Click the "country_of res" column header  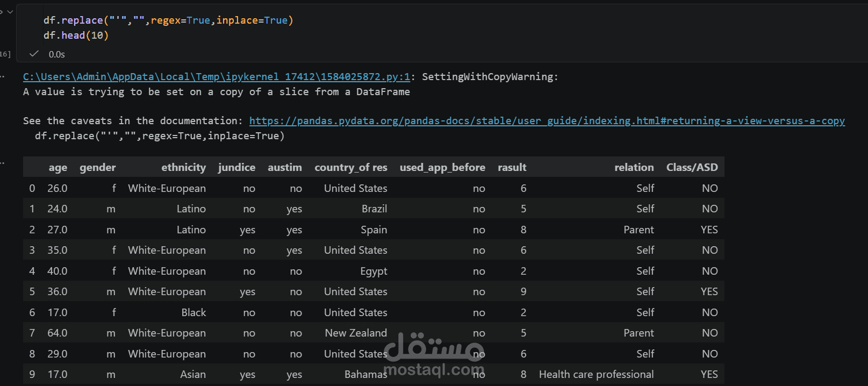(350, 167)
